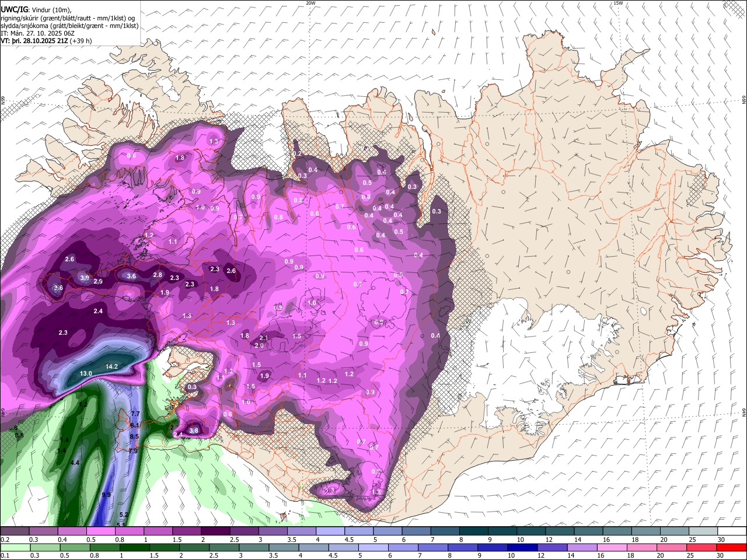Click the 7.9 map value
Image resolution: width=747 pixels, height=560 pixels.
[133, 451]
